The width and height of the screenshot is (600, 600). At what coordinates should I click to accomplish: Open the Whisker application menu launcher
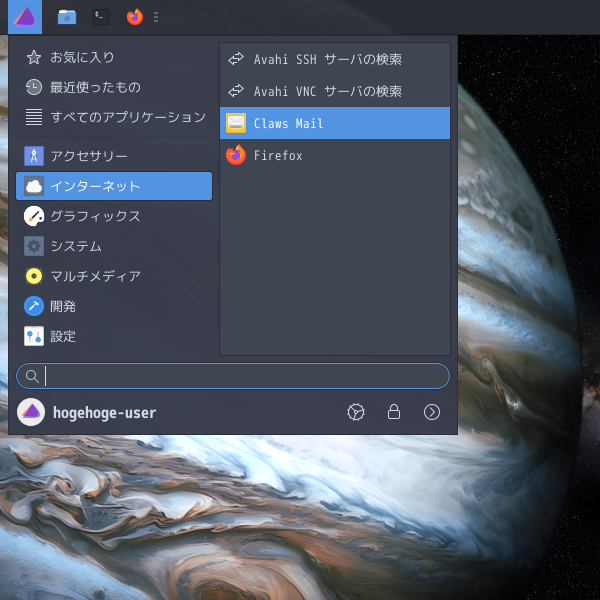pyautogui.click(x=25, y=17)
